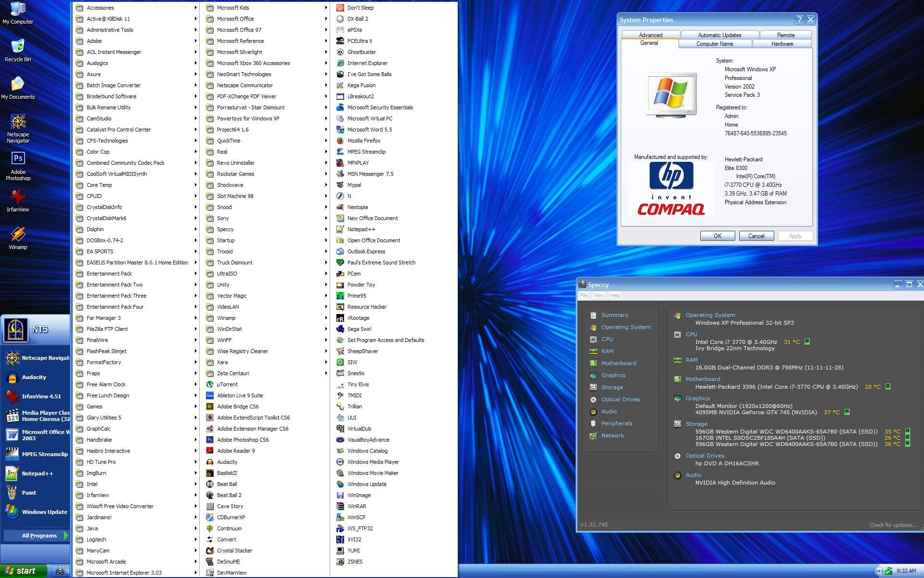
Task: Switch to the Advanced tab in System Properties
Action: pos(651,35)
